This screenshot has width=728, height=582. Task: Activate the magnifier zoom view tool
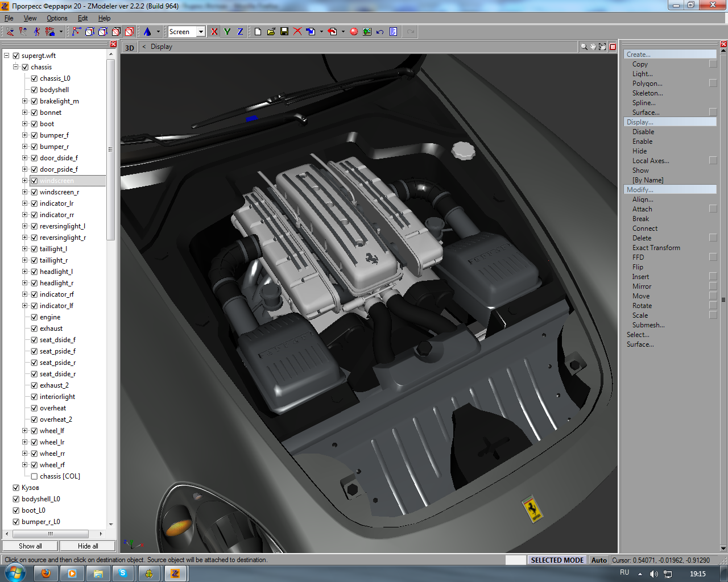pyautogui.click(x=584, y=47)
